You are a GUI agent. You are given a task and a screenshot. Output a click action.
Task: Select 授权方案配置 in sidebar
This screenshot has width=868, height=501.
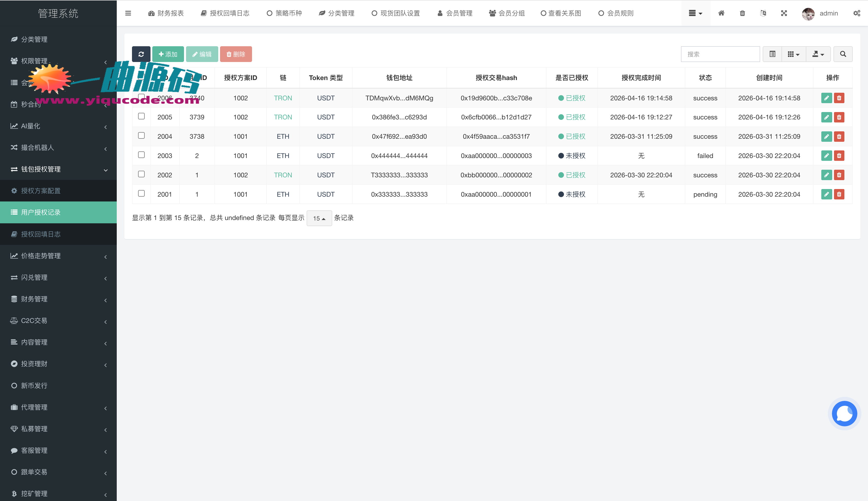point(41,191)
